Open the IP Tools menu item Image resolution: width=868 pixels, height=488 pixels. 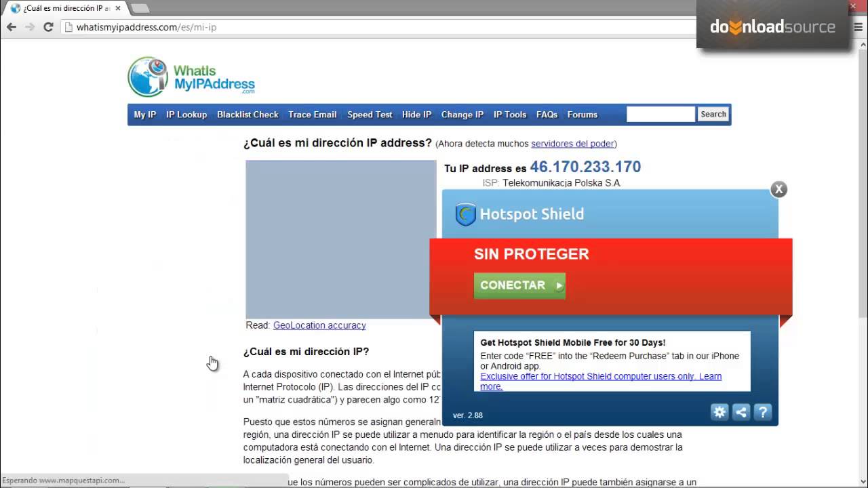(510, 115)
